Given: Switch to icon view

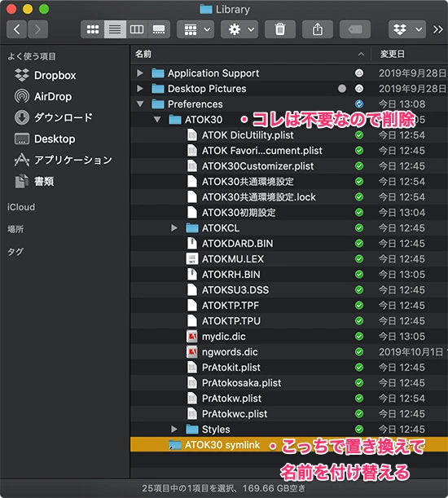Looking at the screenshot, I should 93,29.
